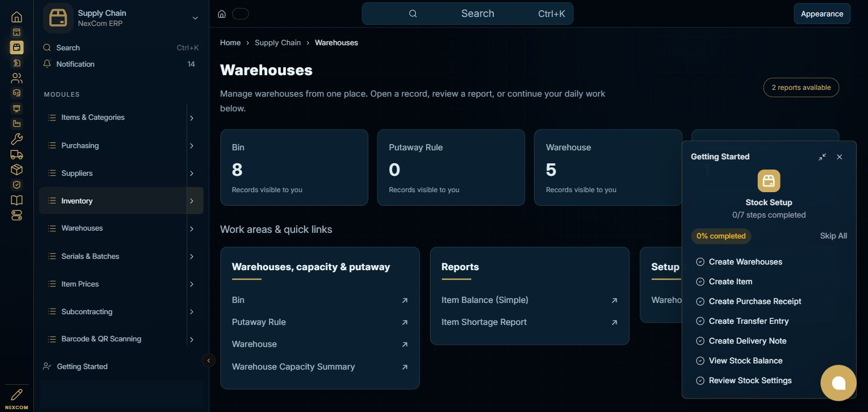Click Skip All in Getting Started
868x412 pixels.
point(834,236)
